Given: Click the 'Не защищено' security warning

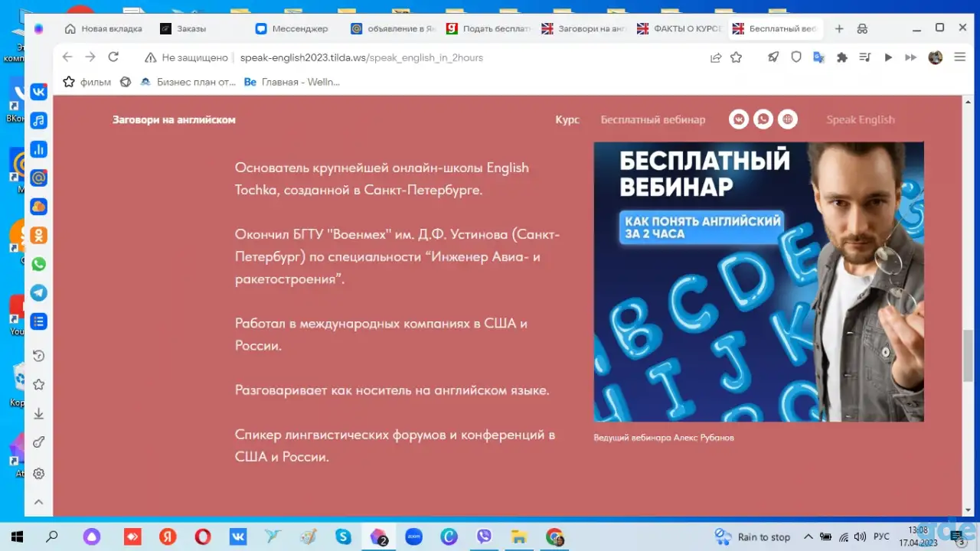Looking at the screenshot, I should (x=187, y=57).
